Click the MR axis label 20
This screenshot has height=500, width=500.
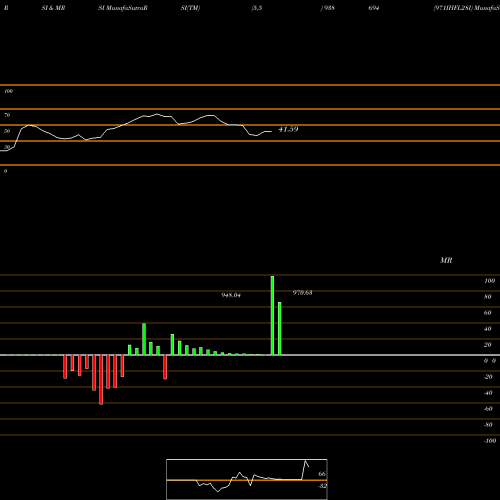[x=488, y=345]
